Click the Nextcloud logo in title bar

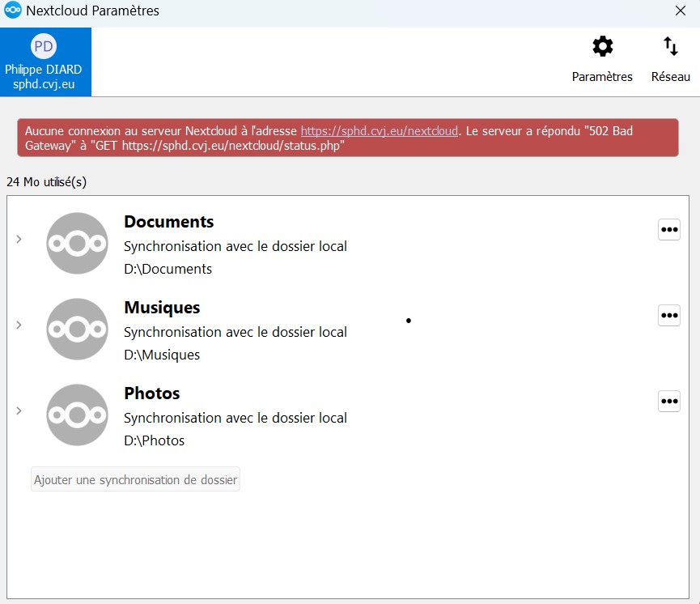click(x=12, y=10)
